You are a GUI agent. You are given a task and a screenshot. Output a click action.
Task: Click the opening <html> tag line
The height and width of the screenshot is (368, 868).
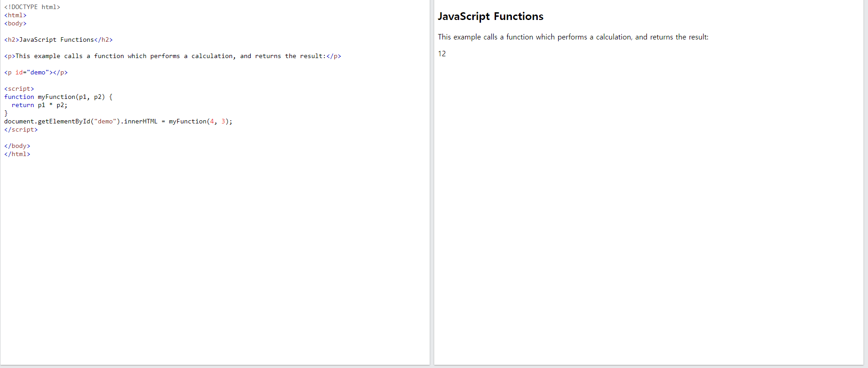(15, 15)
